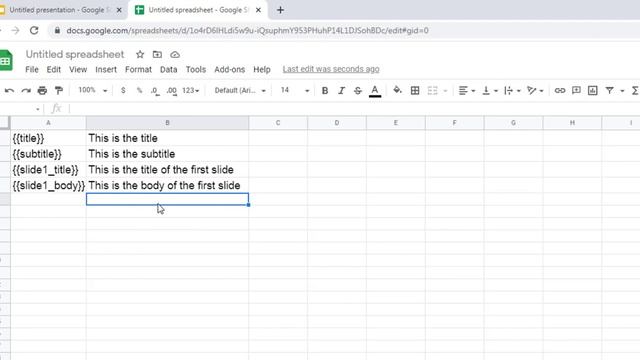This screenshot has height=360, width=640.
Task: Check the cloud save status icon
Action: point(175,54)
